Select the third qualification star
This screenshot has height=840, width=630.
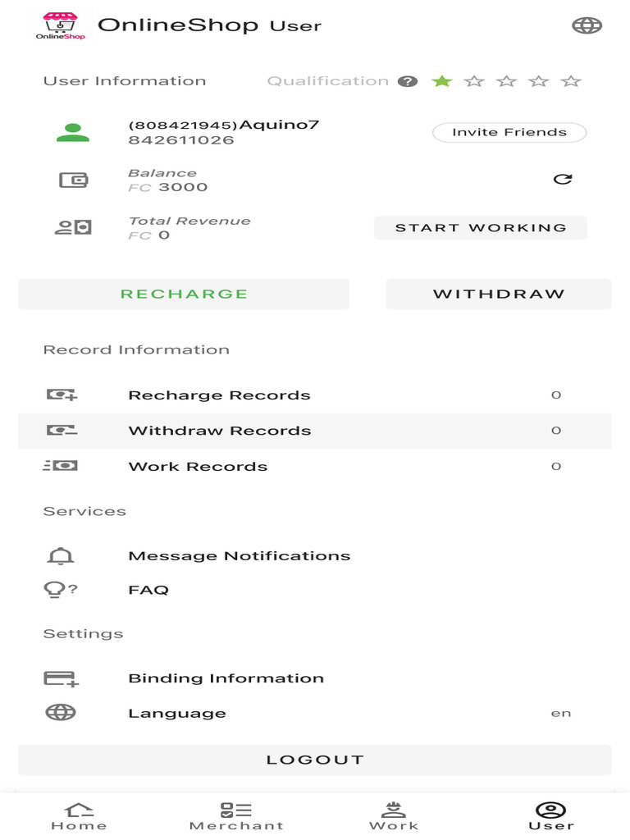(506, 81)
